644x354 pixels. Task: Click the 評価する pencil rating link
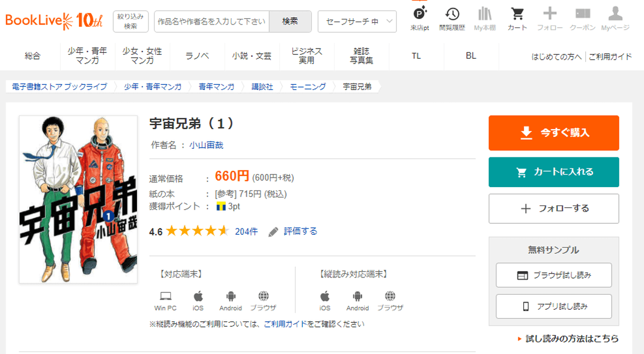tap(293, 231)
